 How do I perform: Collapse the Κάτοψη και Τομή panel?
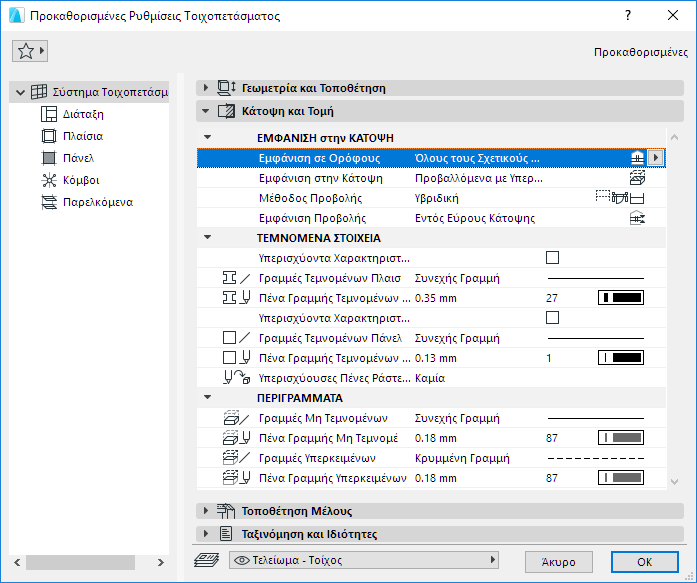tap(205, 111)
